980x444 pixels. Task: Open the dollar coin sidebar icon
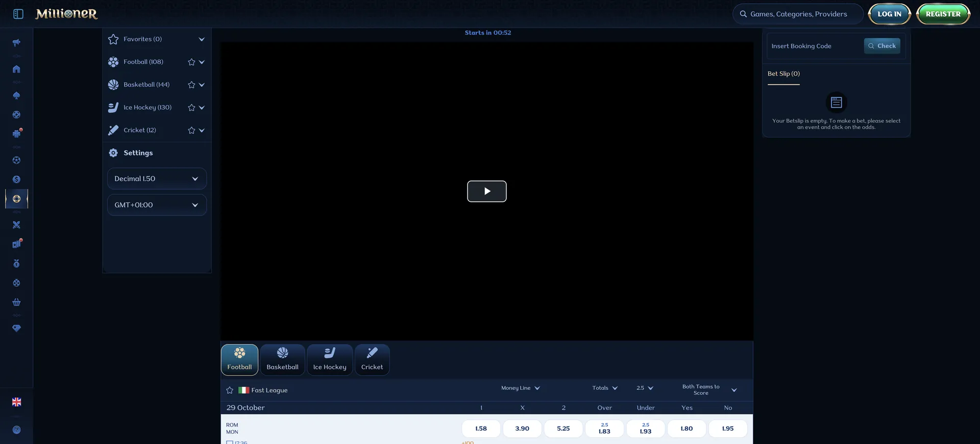[x=16, y=179]
